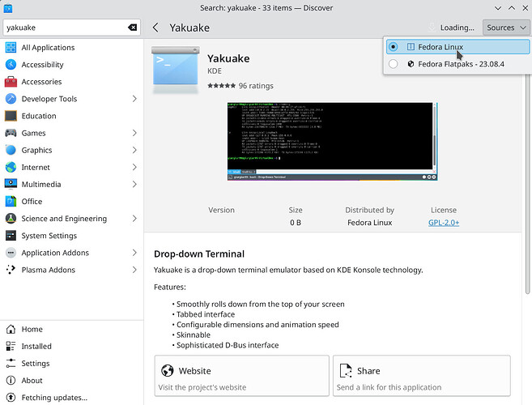Click the 96 ratings text

click(x=256, y=86)
